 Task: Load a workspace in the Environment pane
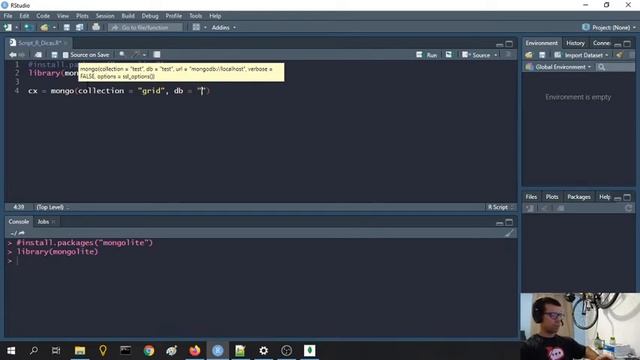coord(529,55)
